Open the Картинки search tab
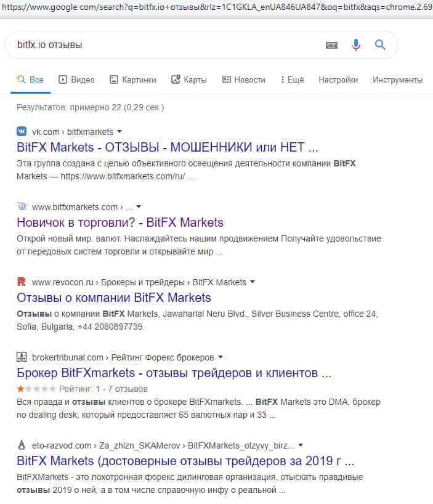 tap(132, 79)
